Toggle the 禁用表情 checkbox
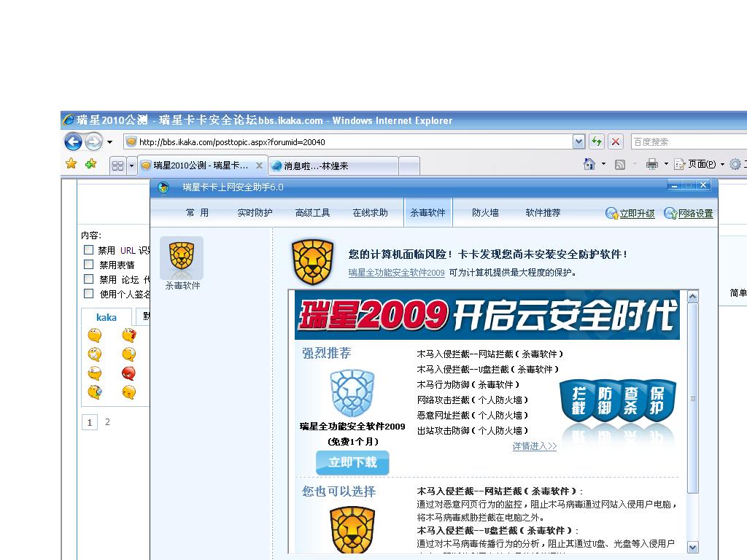 (x=88, y=264)
